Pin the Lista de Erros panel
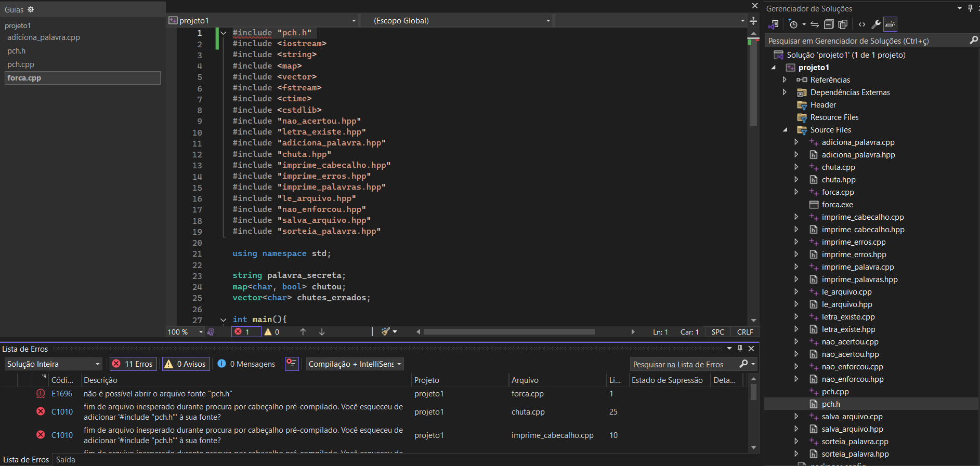The height and width of the screenshot is (466, 980). 740,349
